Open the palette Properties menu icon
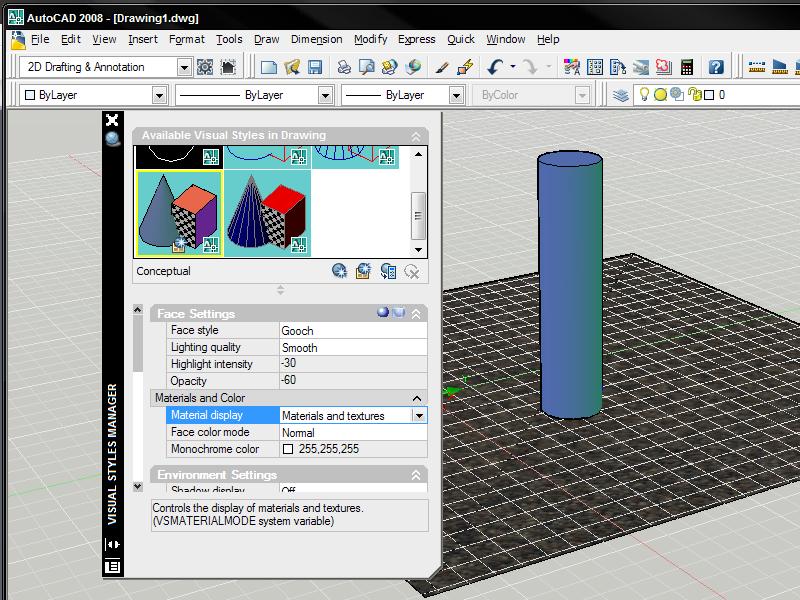The image size is (800, 600). 112,566
